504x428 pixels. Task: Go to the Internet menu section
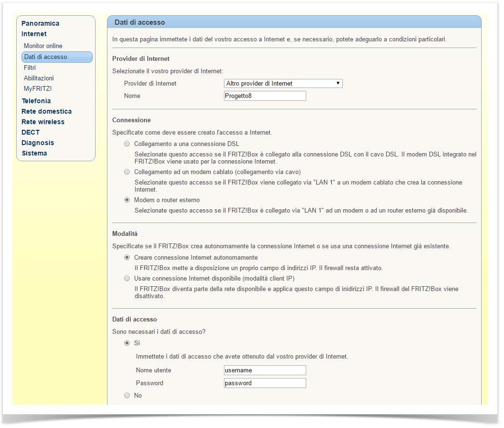[34, 34]
